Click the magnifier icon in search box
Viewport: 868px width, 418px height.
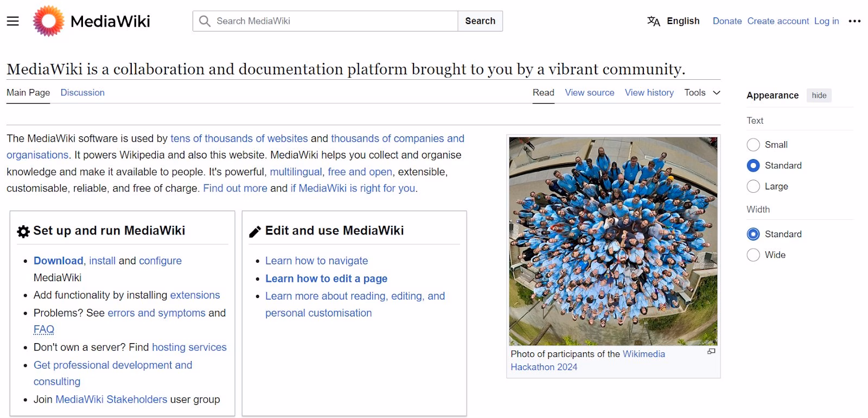coord(205,21)
